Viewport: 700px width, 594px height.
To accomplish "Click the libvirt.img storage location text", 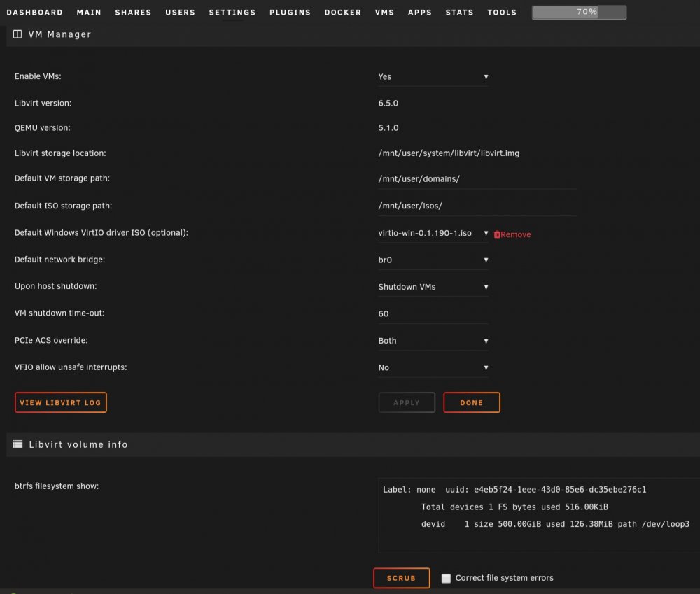I will pos(449,153).
